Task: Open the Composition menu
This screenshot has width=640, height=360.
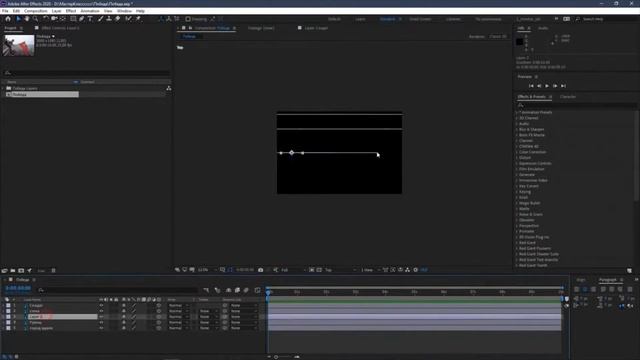Action: coord(36,11)
